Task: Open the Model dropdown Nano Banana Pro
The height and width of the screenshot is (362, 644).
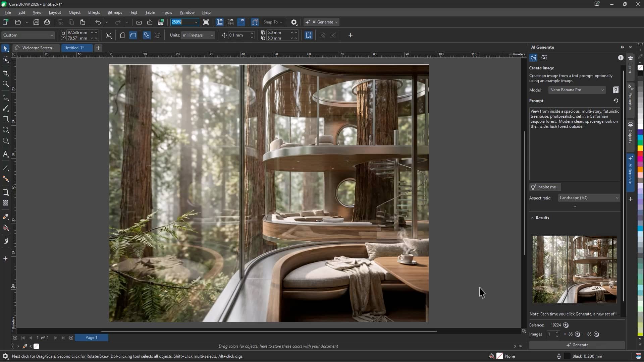Action: tap(577, 90)
